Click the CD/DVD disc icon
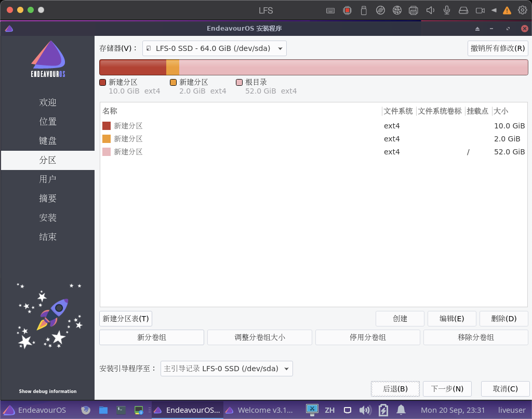The width and height of the screenshot is (532, 419). coord(380,10)
